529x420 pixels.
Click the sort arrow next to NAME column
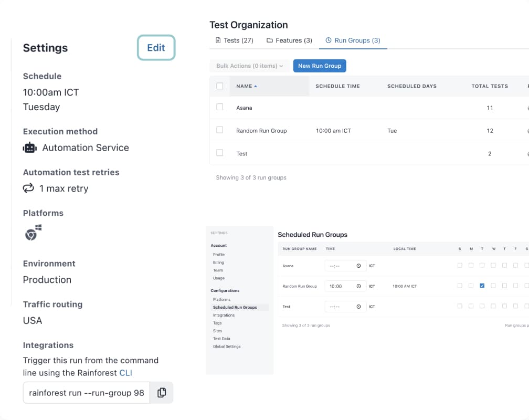(256, 87)
